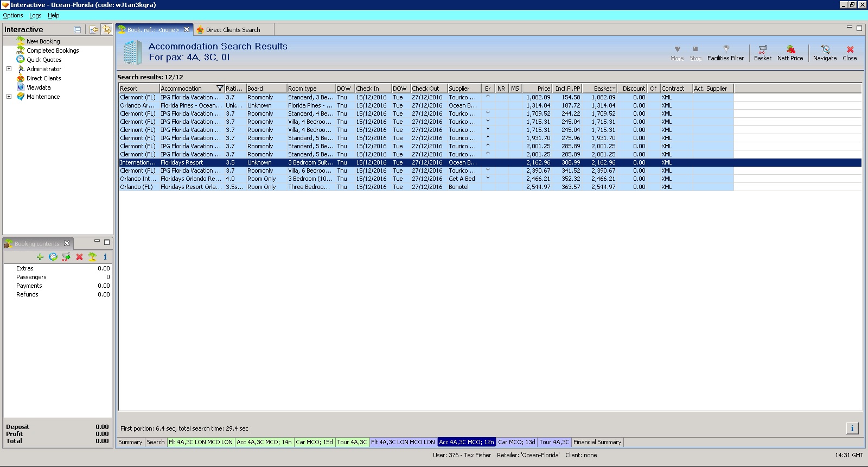
Task: Open the Facilities Filter
Action: coord(725,53)
